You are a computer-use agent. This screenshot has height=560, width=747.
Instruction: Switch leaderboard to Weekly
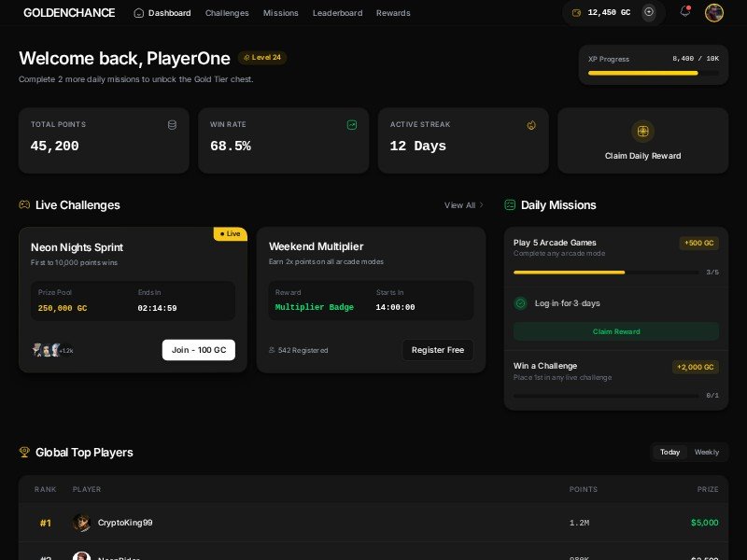point(707,452)
